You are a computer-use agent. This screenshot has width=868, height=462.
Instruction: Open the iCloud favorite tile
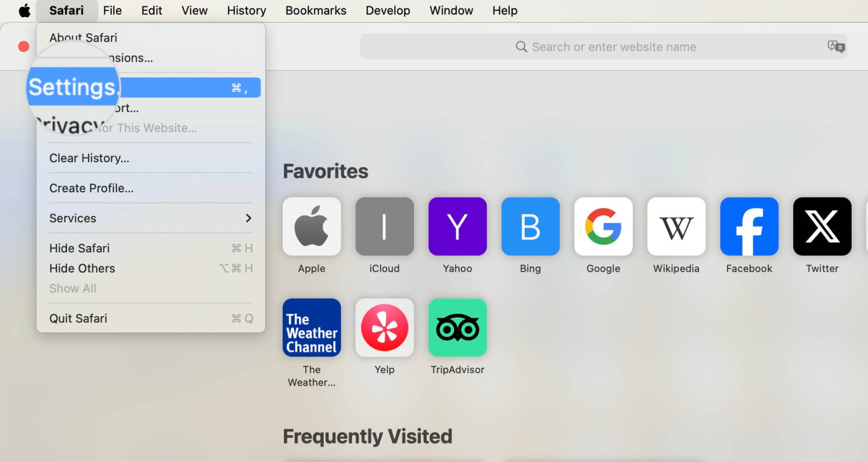(x=384, y=227)
